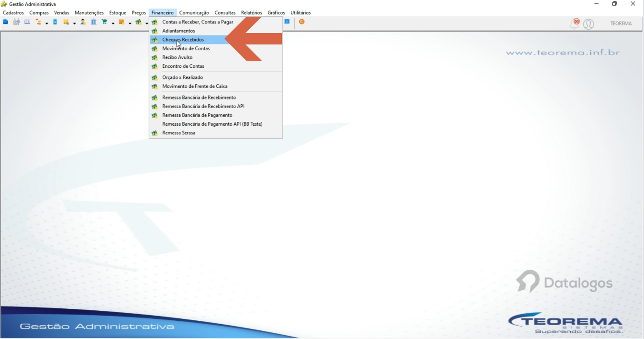Open the Cadastros menu
644x339 pixels.
click(x=13, y=13)
